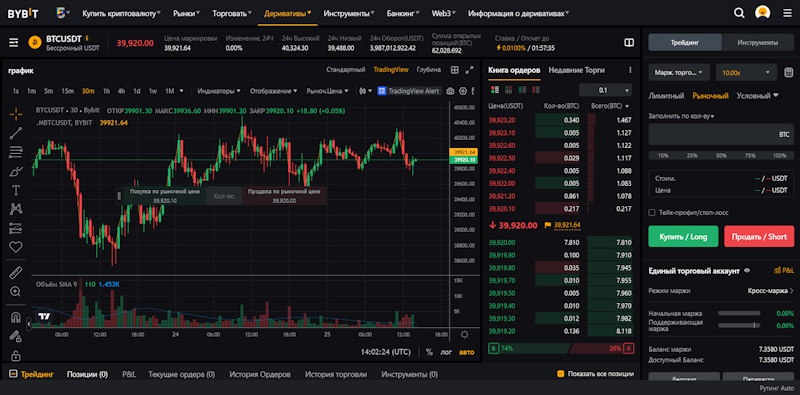
Task: Toggle the лог scale option
Action: [446, 352]
